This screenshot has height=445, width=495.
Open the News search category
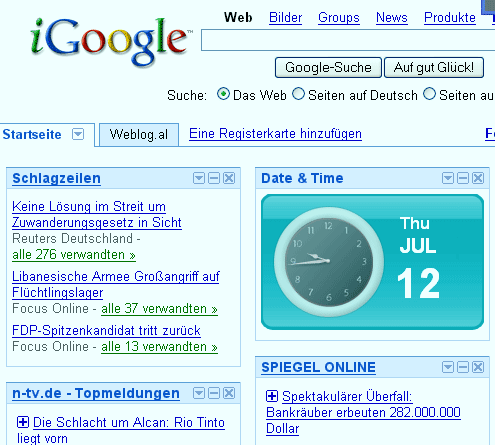[x=392, y=18]
